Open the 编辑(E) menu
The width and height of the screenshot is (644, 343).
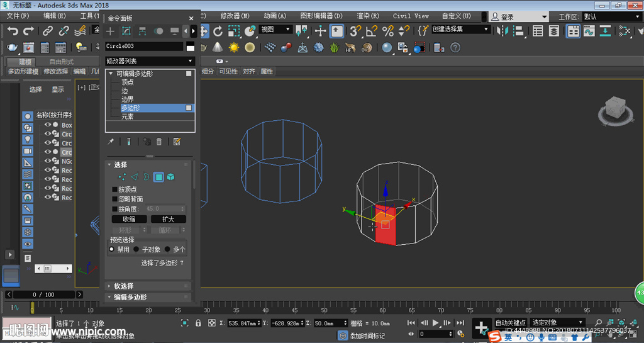click(x=54, y=16)
